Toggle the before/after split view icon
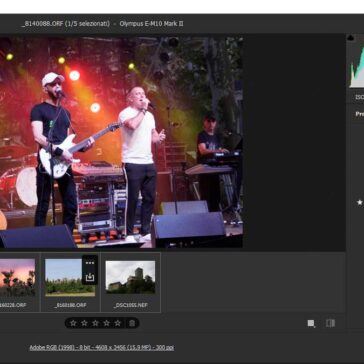This screenshot has width=364, height=364. click(x=330, y=323)
